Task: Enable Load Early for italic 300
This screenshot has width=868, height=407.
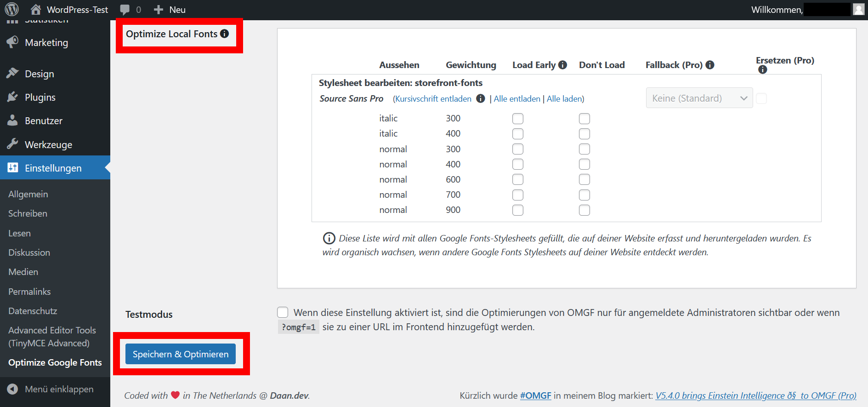Action: pyautogui.click(x=518, y=119)
